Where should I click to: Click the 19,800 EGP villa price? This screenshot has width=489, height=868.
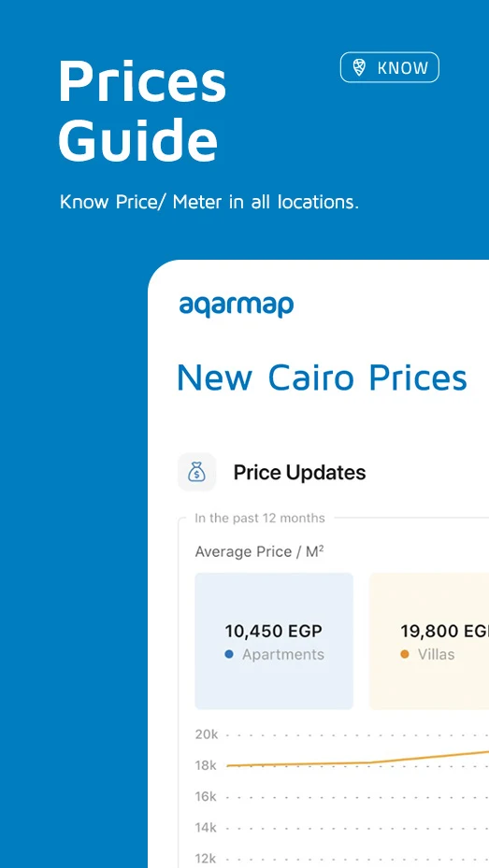pyautogui.click(x=445, y=631)
